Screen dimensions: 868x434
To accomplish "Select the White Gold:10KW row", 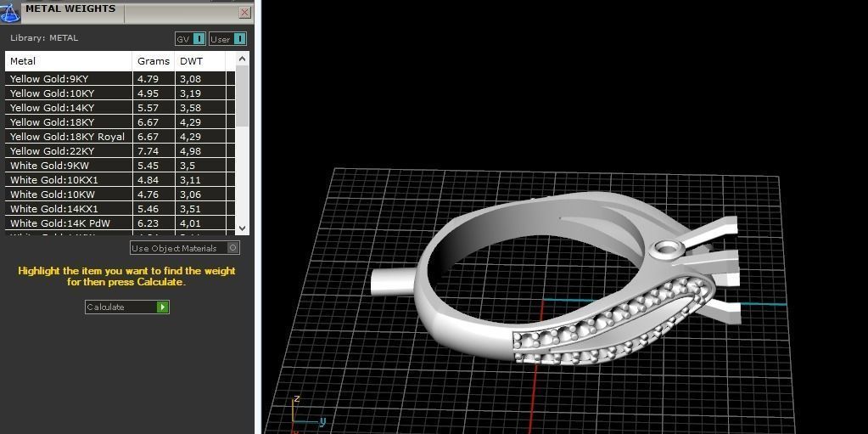I will click(x=120, y=194).
